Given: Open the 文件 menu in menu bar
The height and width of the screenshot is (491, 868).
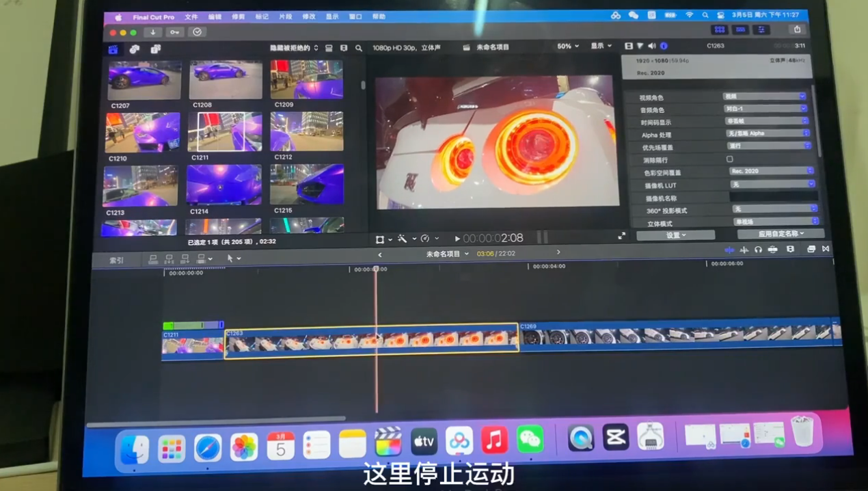Looking at the screenshot, I should coord(191,16).
